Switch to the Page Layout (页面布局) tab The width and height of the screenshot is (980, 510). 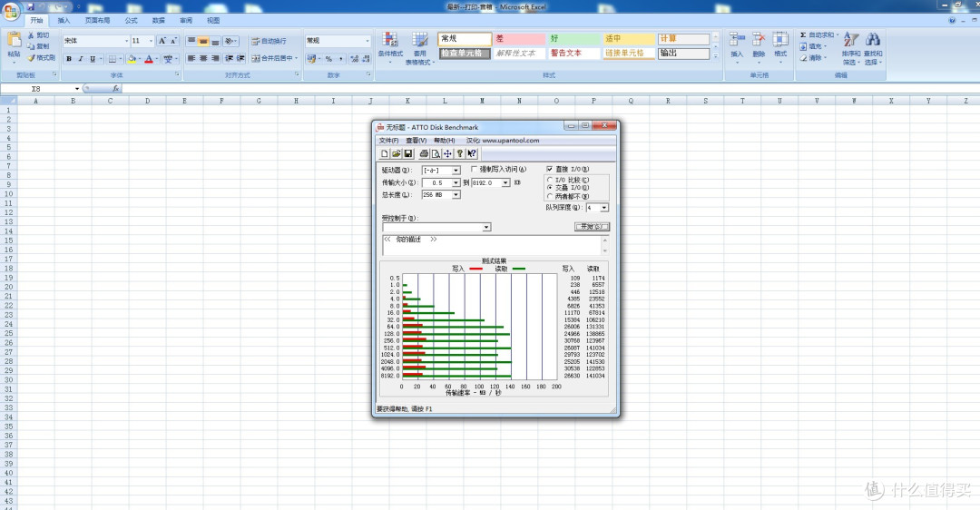pos(97,21)
